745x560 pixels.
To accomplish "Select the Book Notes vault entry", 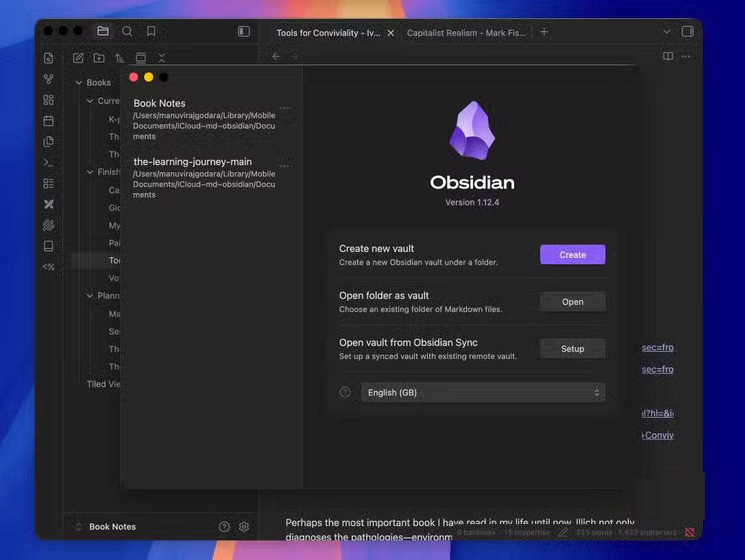I will pyautogui.click(x=204, y=119).
